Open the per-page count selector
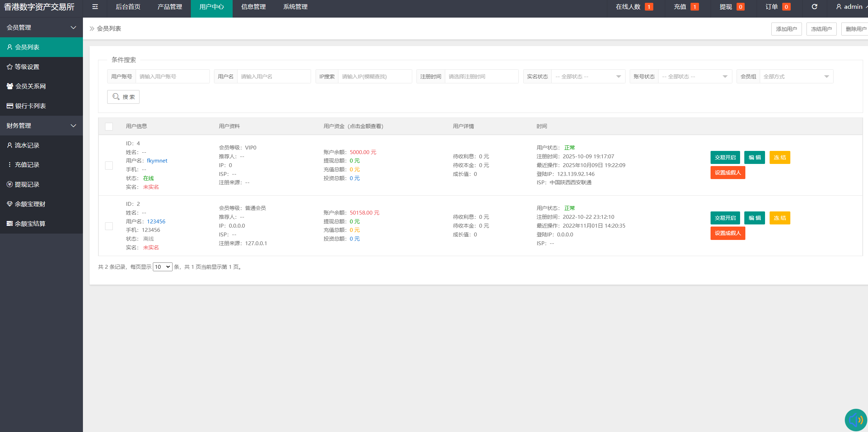The image size is (868, 432). 162,267
